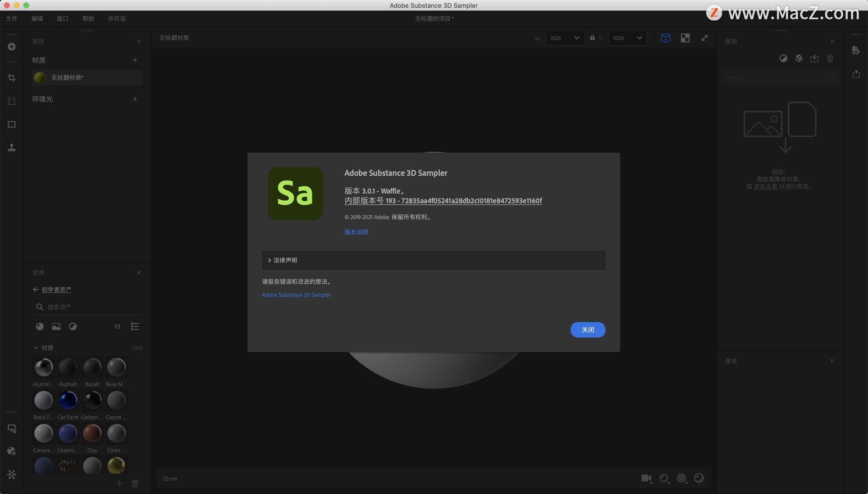Select the Car Paint material thumbnail

68,400
